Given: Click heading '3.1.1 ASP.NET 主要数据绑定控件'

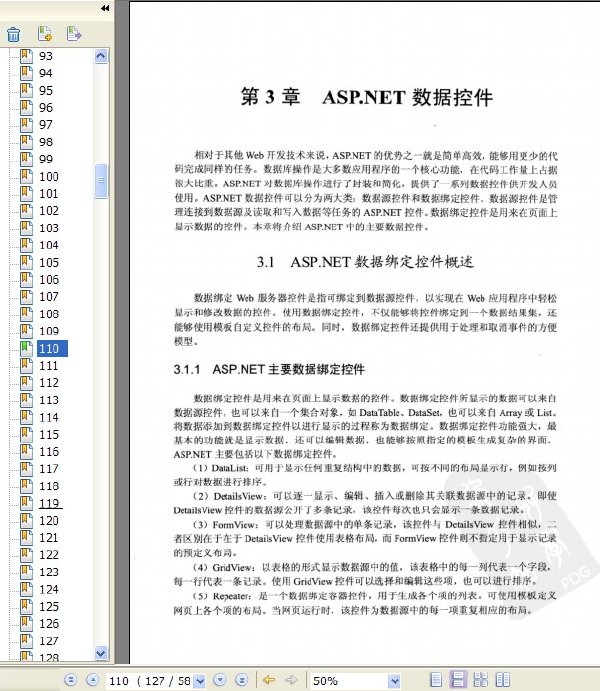Looking at the screenshot, I should click(x=269, y=369).
